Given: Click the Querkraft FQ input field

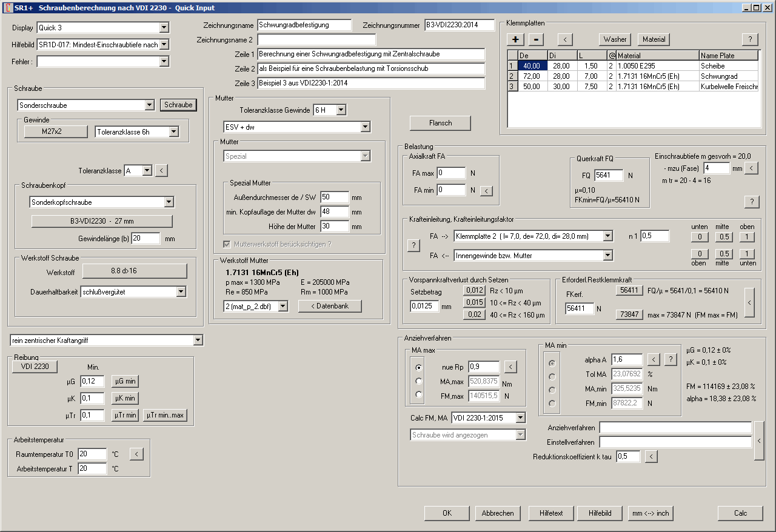Looking at the screenshot, I should point(608,176).
